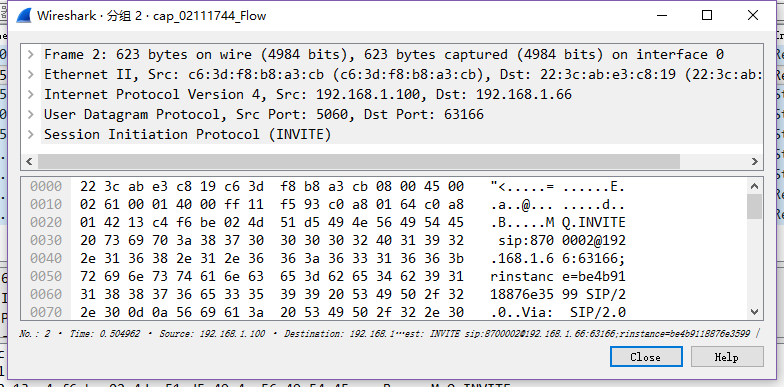Click left arrow of horizontal scrollbar
Image resolution: width=784 pixels, height=387 pixels.
pos(29,162)
